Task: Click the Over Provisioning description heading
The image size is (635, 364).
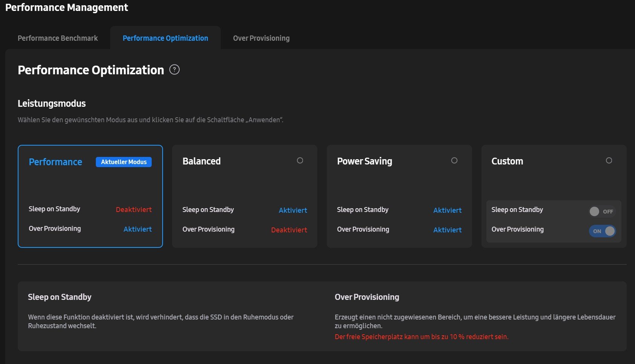Action: point(367,297)
